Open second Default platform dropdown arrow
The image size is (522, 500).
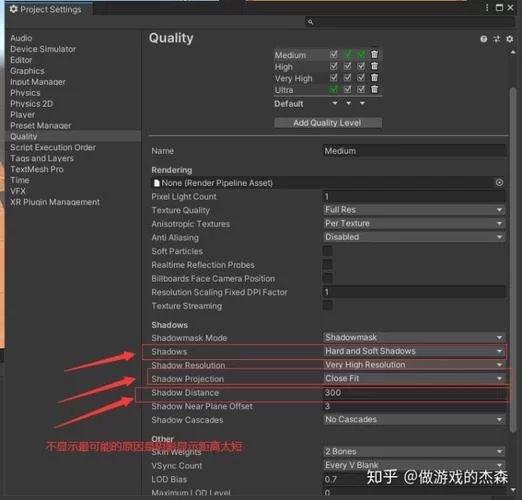tap(348, 103)
